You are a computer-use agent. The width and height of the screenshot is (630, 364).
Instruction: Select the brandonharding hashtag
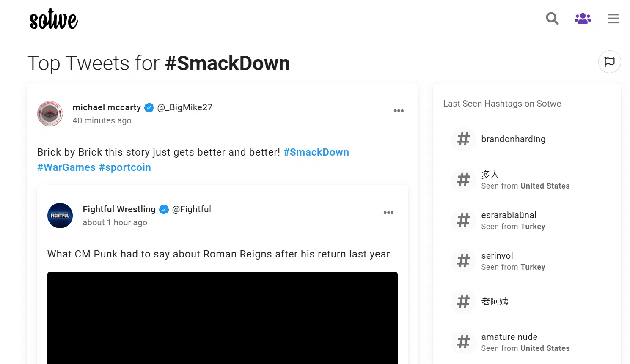(513, 139)
